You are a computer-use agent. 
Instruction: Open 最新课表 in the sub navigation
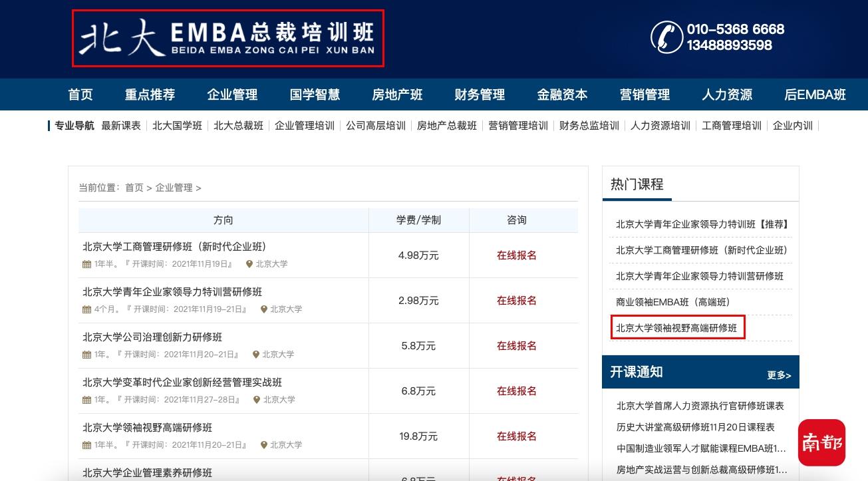[121, 126]
